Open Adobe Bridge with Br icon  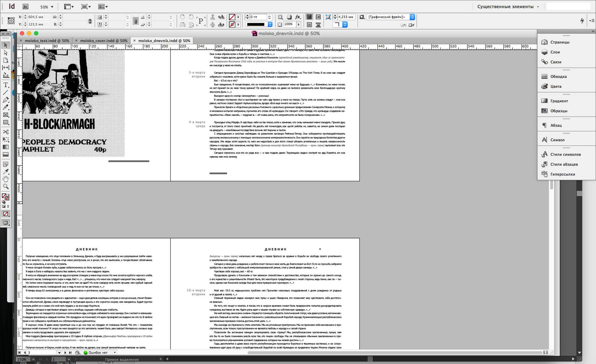pos(25,7)
